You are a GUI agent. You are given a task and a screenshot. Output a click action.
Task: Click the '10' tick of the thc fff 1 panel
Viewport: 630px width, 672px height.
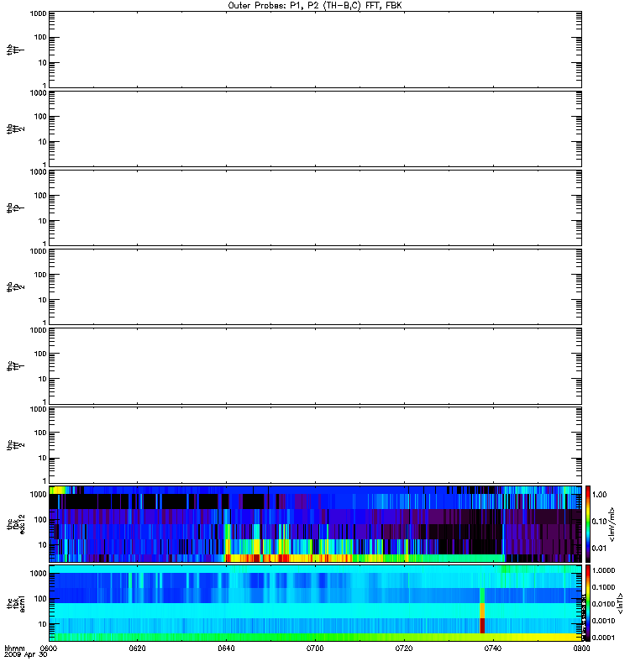tap(42, 380)
